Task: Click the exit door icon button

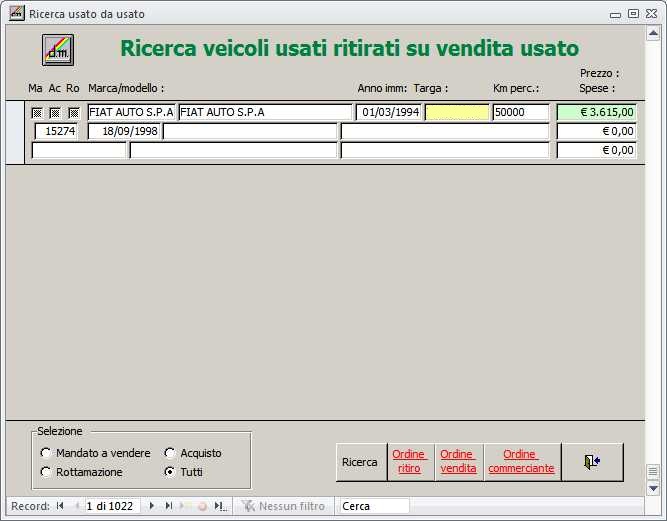Action: tap(592, 462)
